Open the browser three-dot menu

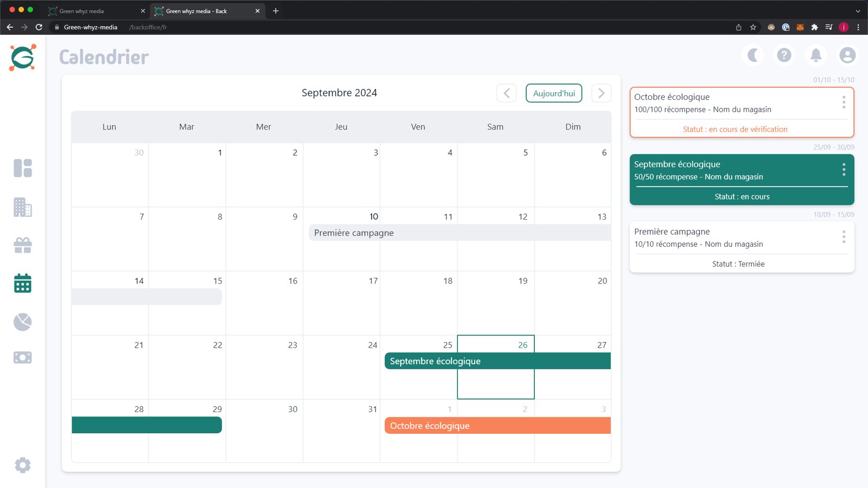(858, 27)
